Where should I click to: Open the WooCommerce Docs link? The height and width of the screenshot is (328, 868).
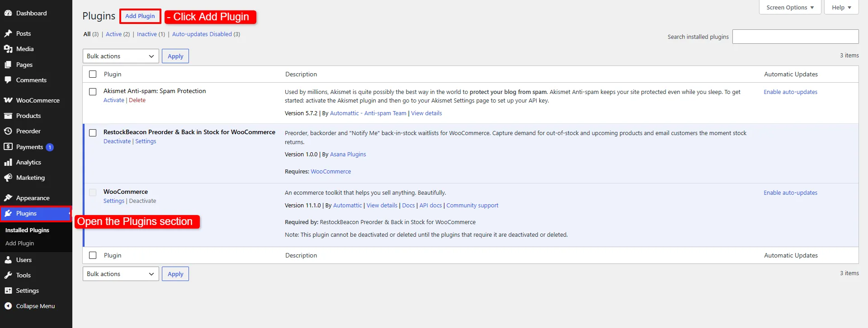pyautogui.click(x=408, y=206)
